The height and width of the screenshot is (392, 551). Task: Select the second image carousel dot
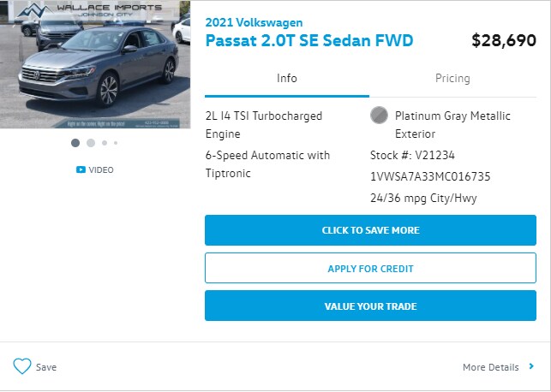point(91,143)
